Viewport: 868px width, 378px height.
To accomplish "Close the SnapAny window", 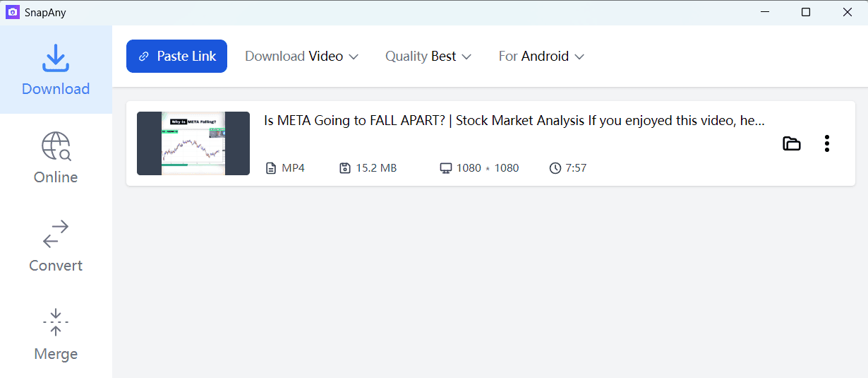I will (848, 12).
